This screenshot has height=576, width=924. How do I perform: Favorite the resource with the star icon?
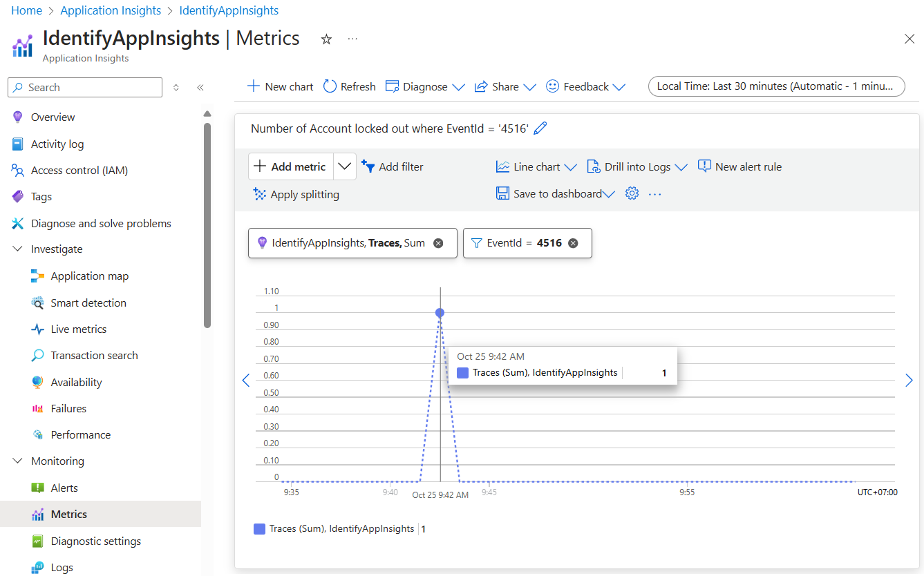click(x=326, y=39)
